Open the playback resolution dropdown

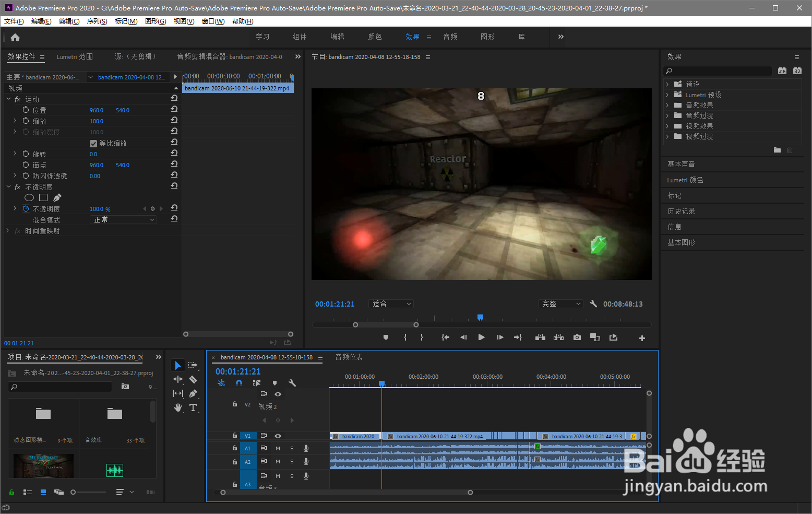[560, 303]
